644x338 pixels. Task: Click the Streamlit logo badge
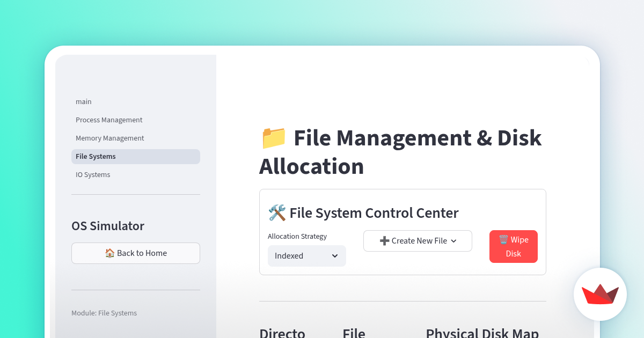[600, 294]
